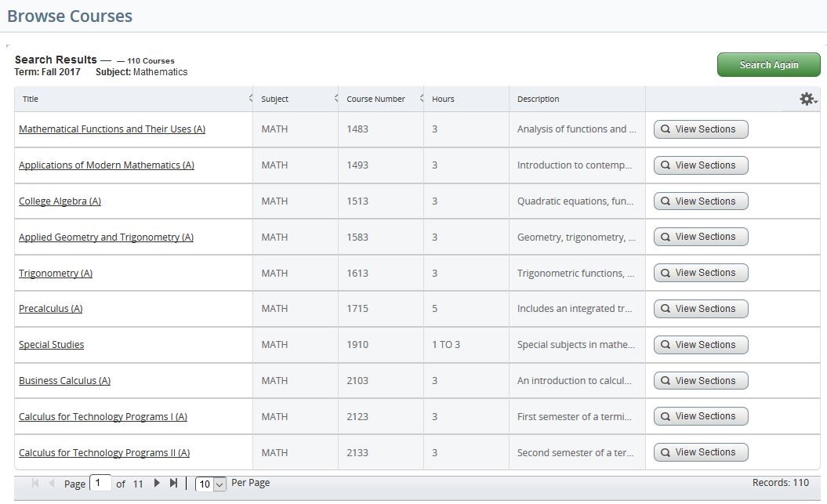Click the page number input field
827x504 pixels.
coord(100,483)
